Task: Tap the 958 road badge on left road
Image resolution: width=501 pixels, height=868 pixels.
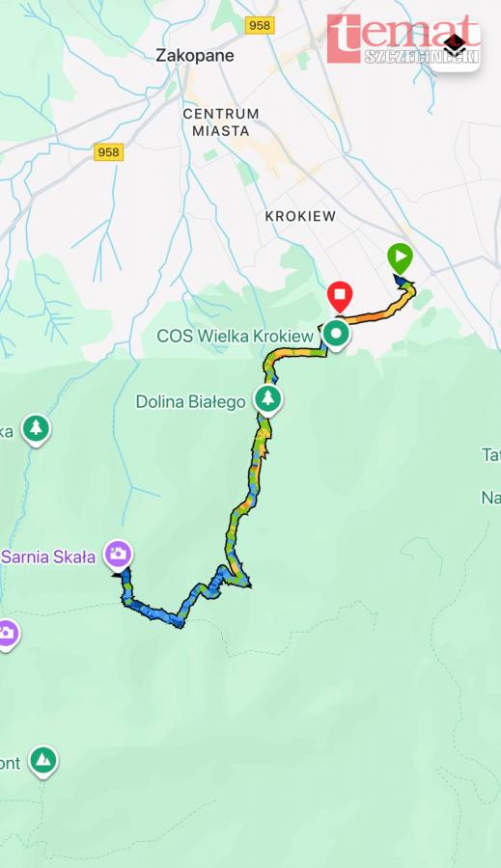Action: [x=109, y=152]
